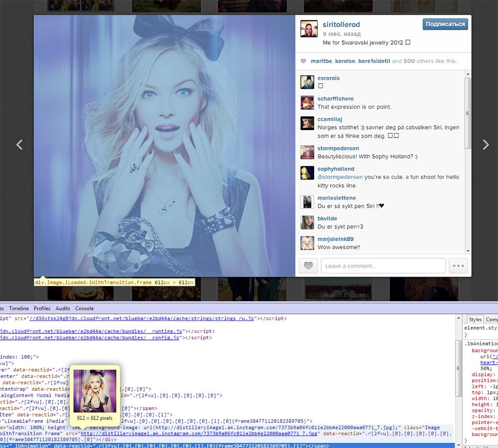Open the three-dots more options button
This screenshot has height=448, width=498.
point(459,266)
